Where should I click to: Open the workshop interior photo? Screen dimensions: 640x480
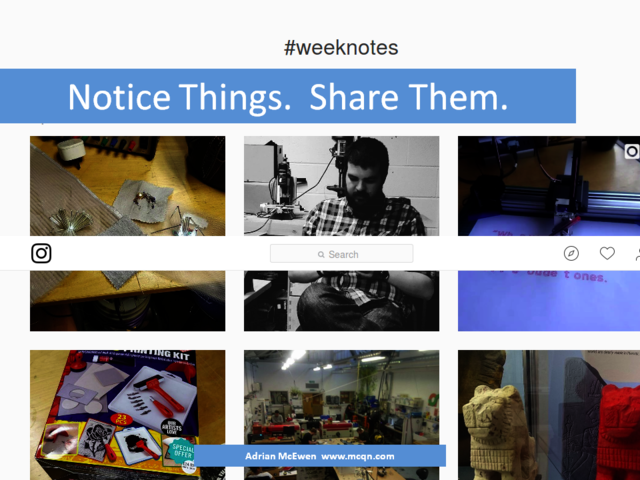(342, 415)
